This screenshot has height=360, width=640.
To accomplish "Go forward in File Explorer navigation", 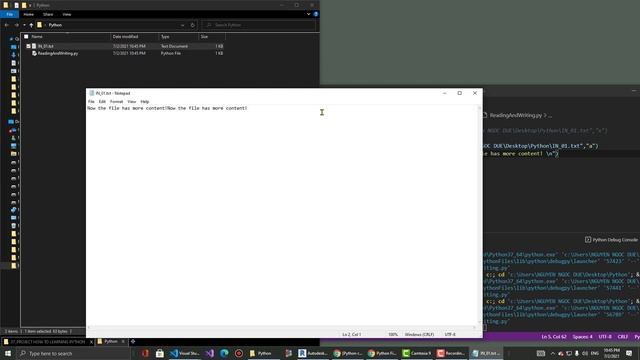I will tap(16, 25).
